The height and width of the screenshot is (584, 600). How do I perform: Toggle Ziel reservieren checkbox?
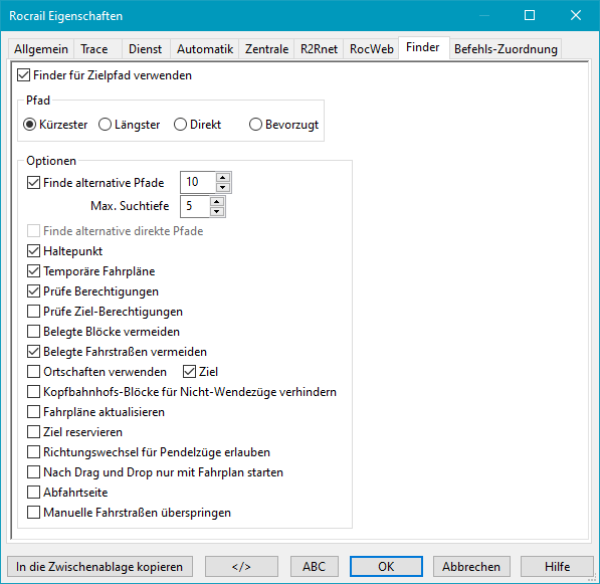(35, 432)
